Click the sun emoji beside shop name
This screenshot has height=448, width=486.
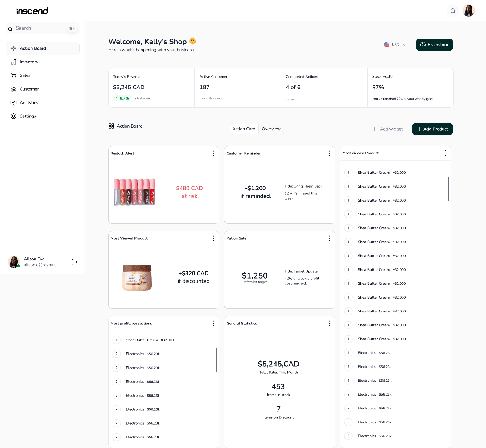(192, 41)
